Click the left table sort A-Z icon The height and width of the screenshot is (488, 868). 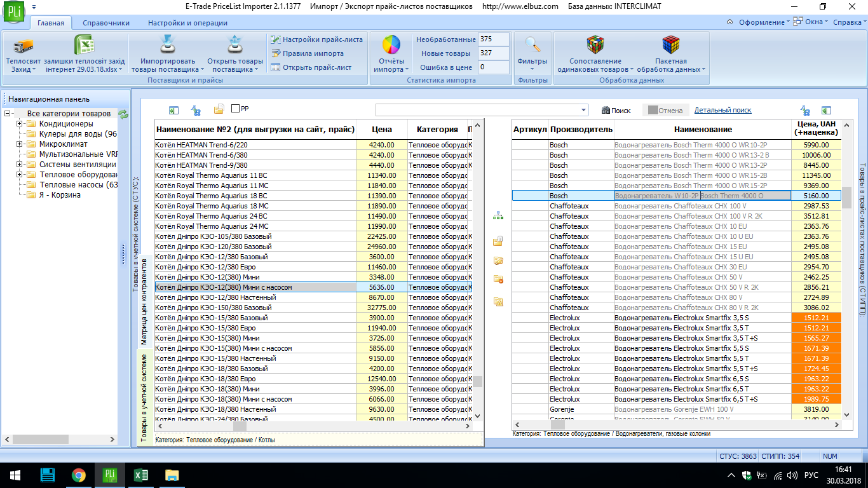click(x=196, y=110)
